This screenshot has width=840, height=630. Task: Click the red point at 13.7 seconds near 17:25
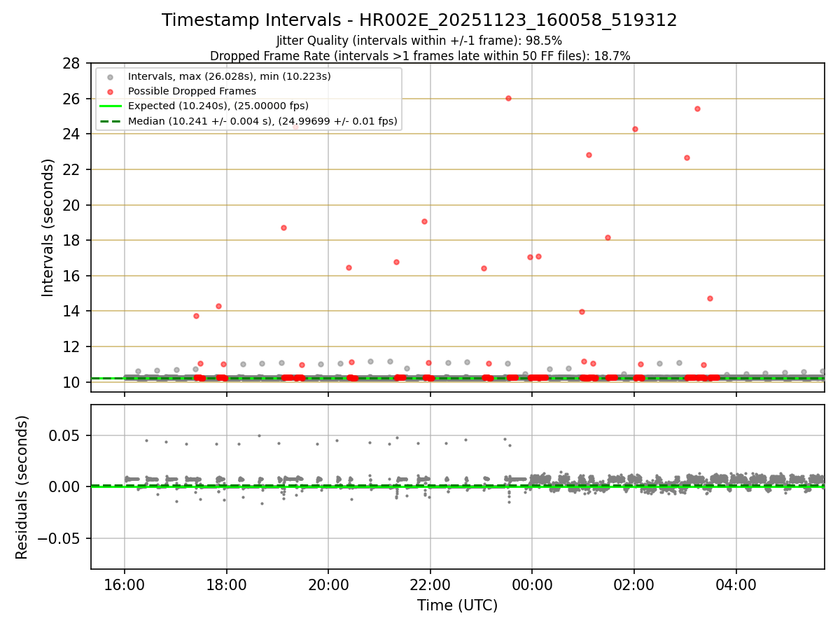196,316
